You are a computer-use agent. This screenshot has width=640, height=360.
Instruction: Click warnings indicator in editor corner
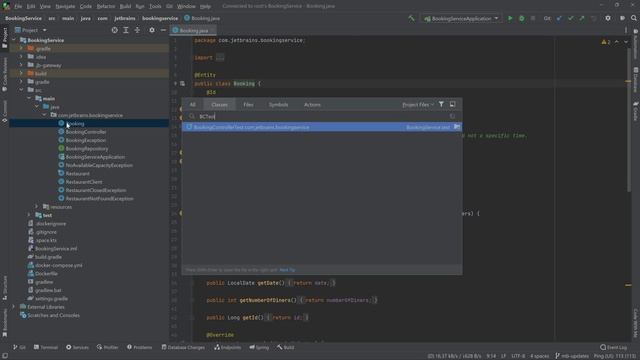pyautogui.click(x=606, y=42)
